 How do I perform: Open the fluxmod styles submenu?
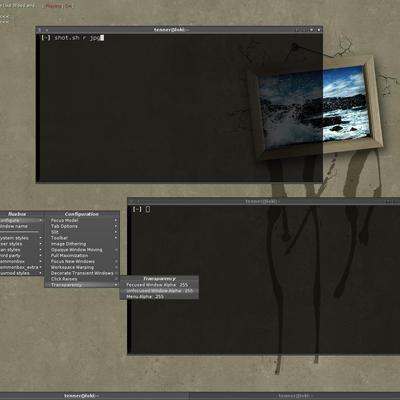coord(22,273)
